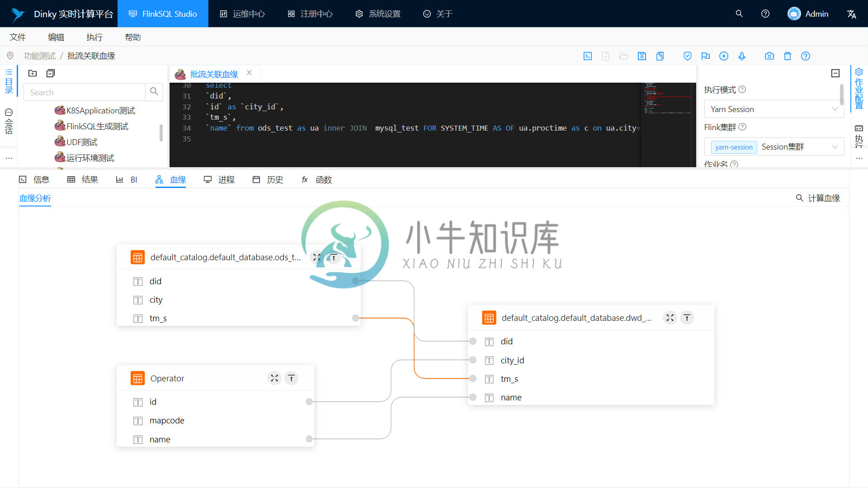The image size is (868, 488).
Task: Toggle expand on dwd_... target table node
Action: click(x=670, y=317)
